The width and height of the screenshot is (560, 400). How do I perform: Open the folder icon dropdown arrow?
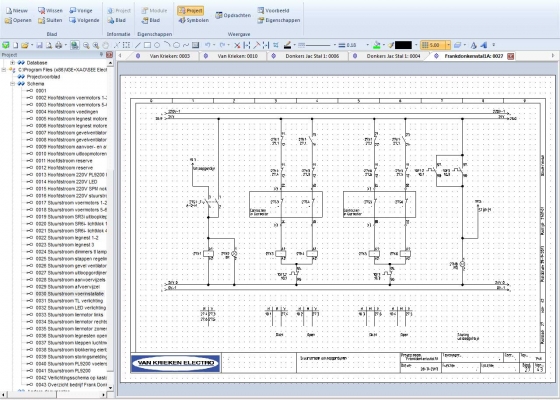pyautogui.click(x=32, y=45)
